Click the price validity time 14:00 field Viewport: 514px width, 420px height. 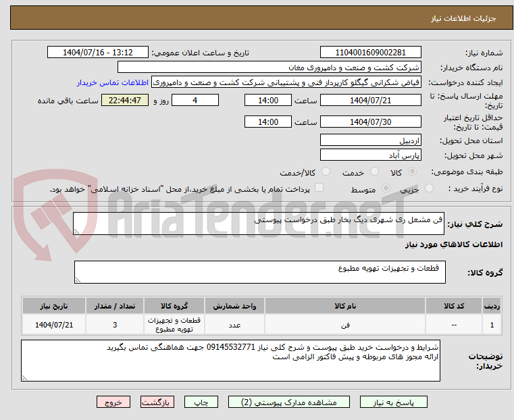click(268, 122)
